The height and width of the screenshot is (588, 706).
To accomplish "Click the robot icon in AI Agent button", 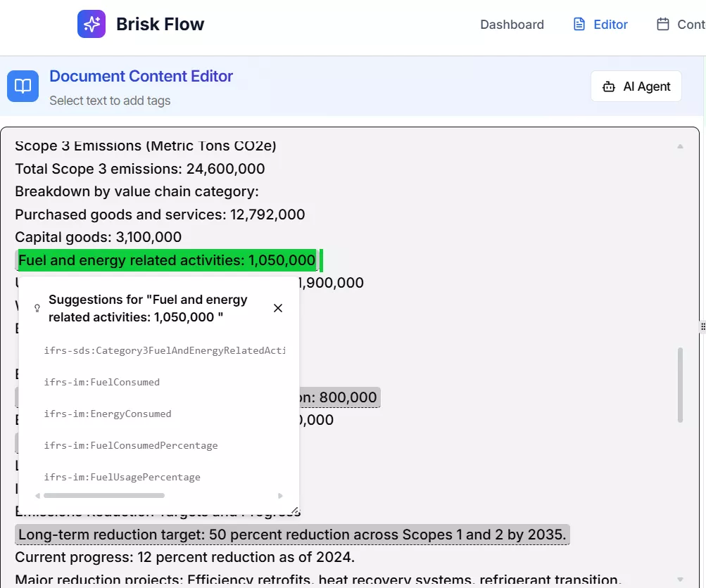I will point(608,87).
